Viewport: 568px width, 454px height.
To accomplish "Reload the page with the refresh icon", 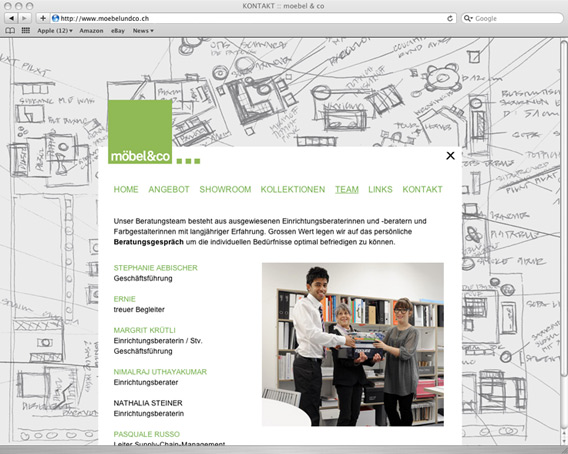I will (450, 18).
